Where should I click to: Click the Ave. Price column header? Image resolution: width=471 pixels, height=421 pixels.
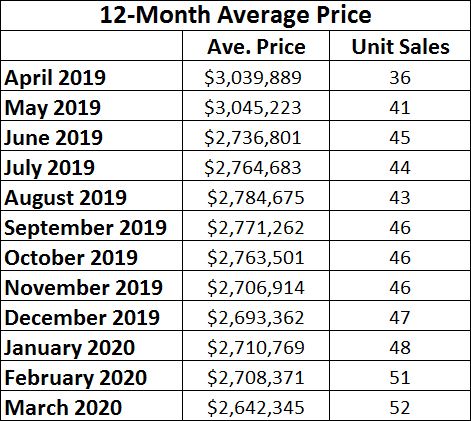pos(256,46)
